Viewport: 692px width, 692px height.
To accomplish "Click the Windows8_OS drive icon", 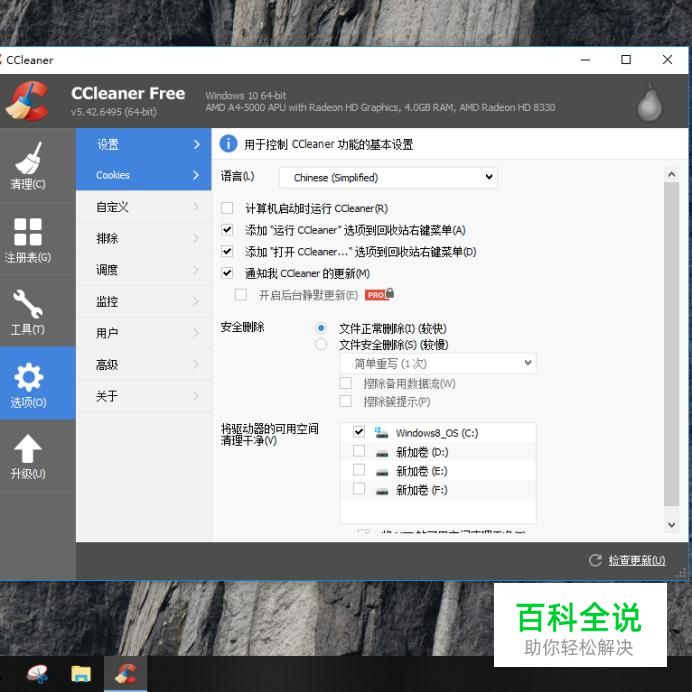I will pyautogui.click(x=381, y=432).
